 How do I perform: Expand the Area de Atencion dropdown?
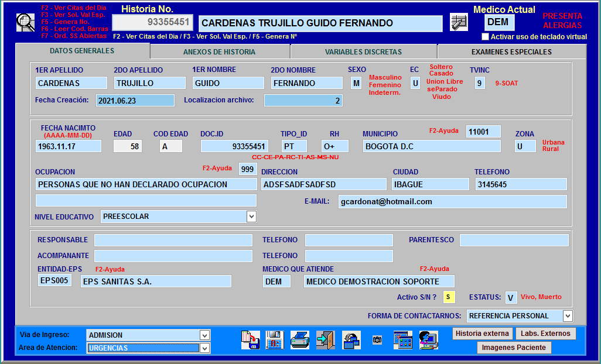[204, 348]
